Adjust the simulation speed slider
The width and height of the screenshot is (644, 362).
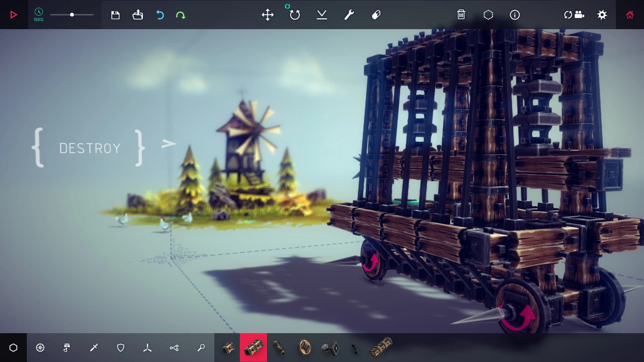coord(72,15)
